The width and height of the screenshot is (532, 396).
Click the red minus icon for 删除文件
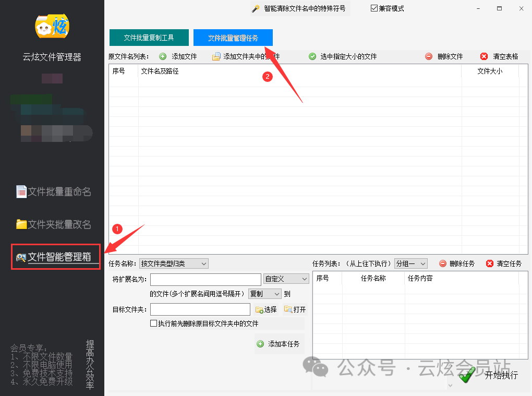[x=429, y=57]
